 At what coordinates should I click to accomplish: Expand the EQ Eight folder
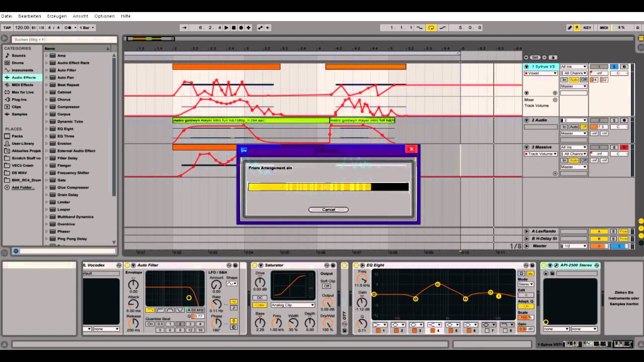[x=47, y=129]
